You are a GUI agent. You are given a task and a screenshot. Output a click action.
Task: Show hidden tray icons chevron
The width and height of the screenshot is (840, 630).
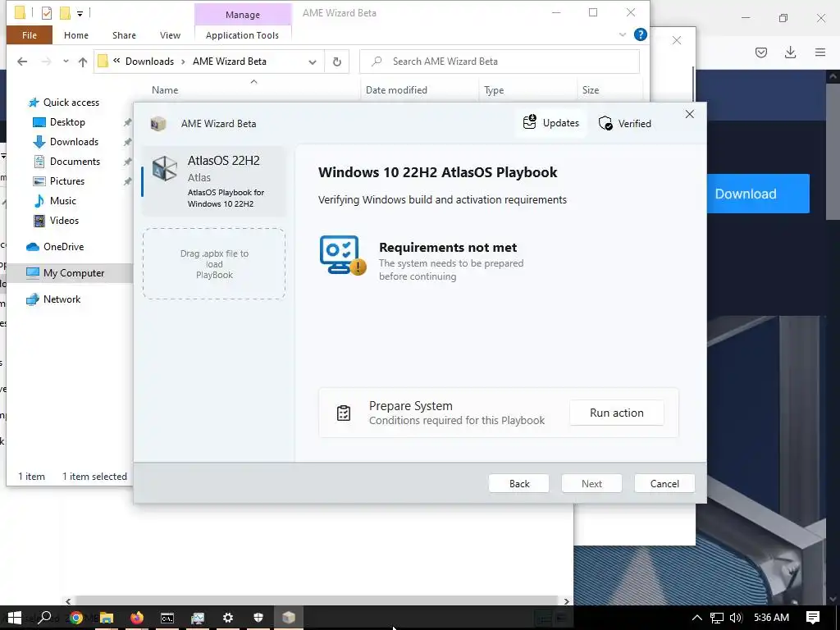point(696,618)
